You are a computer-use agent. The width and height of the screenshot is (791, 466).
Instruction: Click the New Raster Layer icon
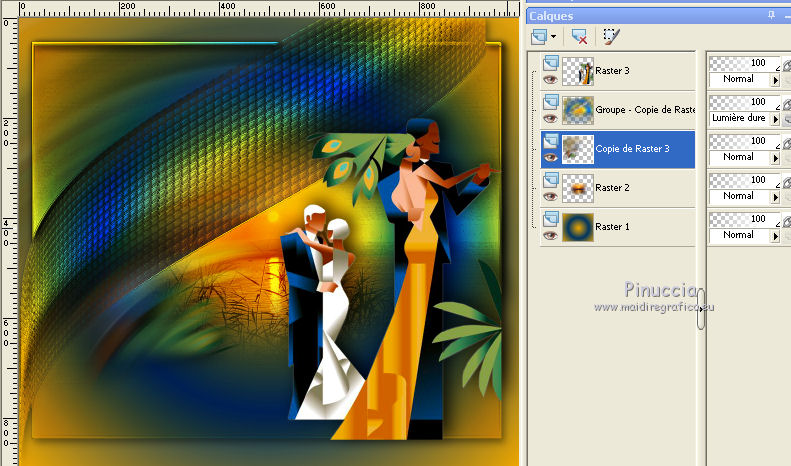click(x=539, y=36)
